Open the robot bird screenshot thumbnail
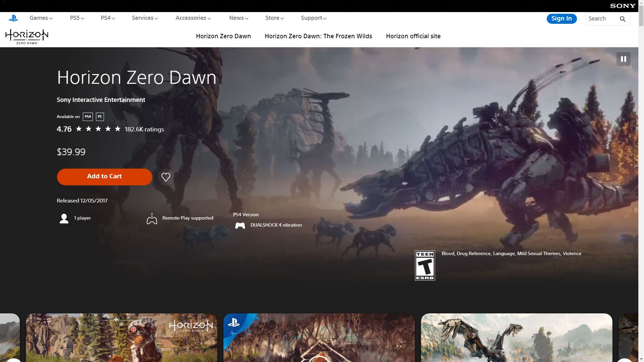Image resolution: width=644 pixels, height=362 pixels. point(516,337)
